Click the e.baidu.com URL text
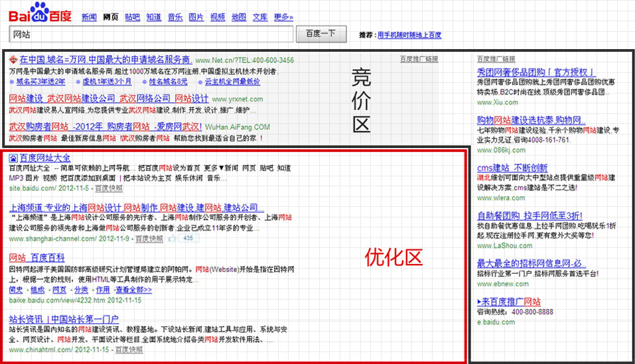The width and height of the screenshot is (635, 364). [x=496, y=322]
